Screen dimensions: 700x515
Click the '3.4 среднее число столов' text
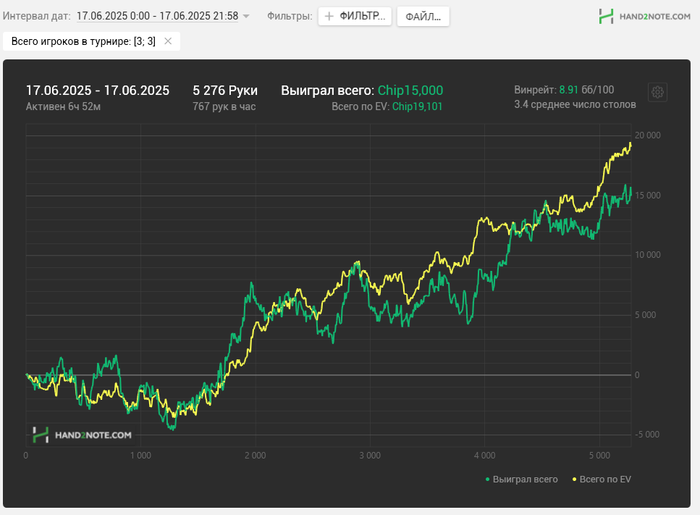[x=575, y=104]
